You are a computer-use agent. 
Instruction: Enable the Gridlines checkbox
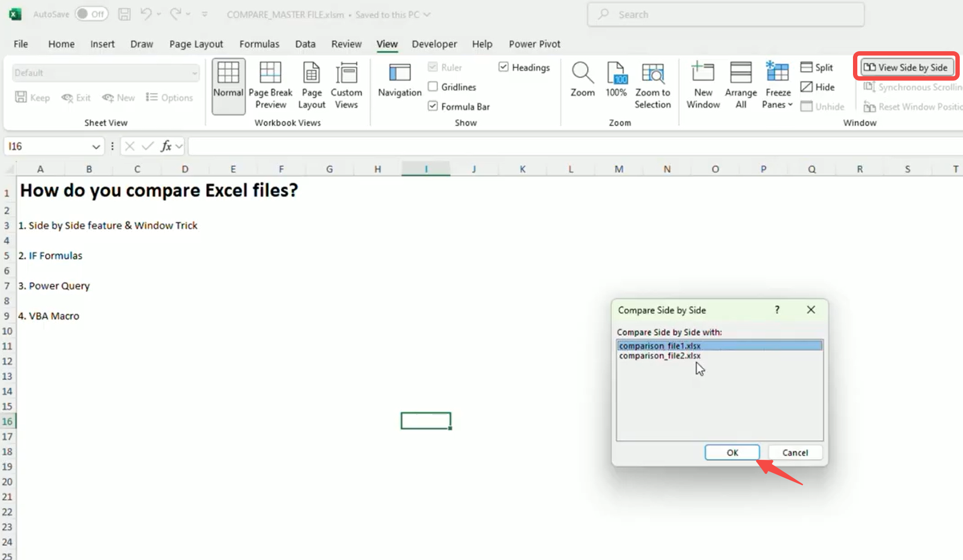click(433, 87)
